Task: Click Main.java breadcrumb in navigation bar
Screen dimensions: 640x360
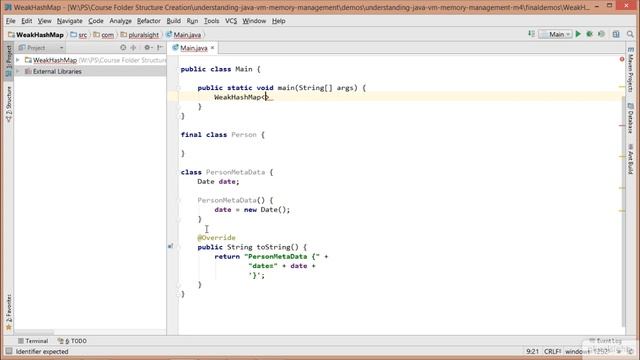Action: pyautogui.click(x=184, y=35)
